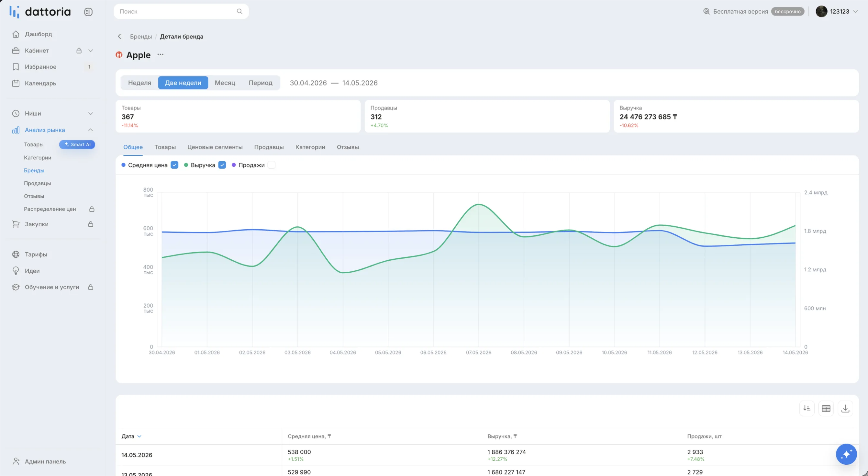Go back using the breadcrumb arrow
The width and height of the screenshot is (868, 476).
pyautogui.click(x=119, y=36)
